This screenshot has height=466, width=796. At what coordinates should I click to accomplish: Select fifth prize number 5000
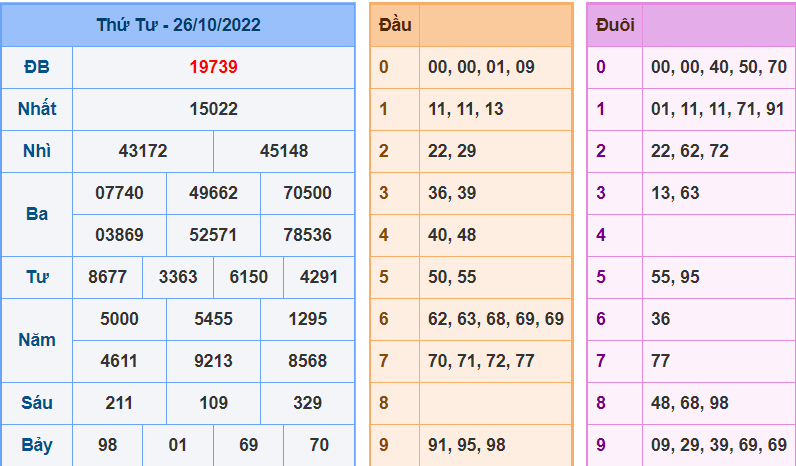[119, 319]
